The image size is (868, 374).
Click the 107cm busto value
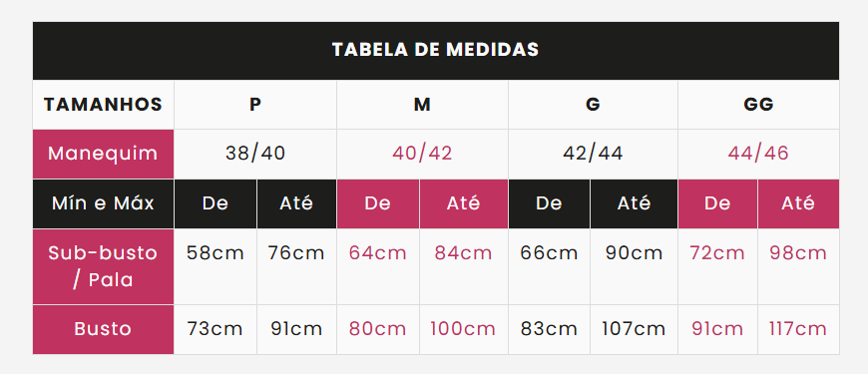coord(634,329)
